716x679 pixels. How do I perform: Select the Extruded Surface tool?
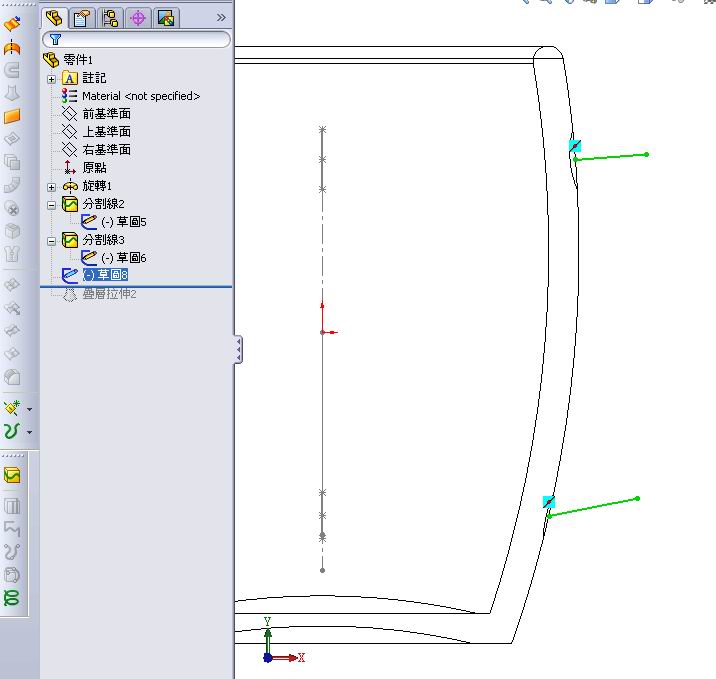point(12,23)
